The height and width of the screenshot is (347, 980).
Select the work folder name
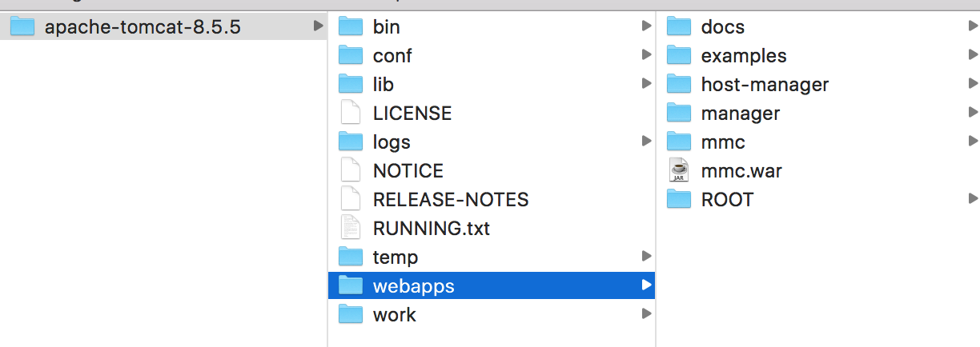(x=395, y=315)
